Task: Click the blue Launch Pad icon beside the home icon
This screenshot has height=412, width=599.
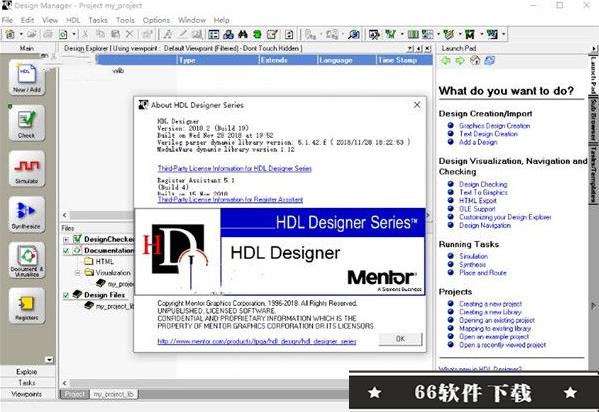Action: [x=489, y=60]
